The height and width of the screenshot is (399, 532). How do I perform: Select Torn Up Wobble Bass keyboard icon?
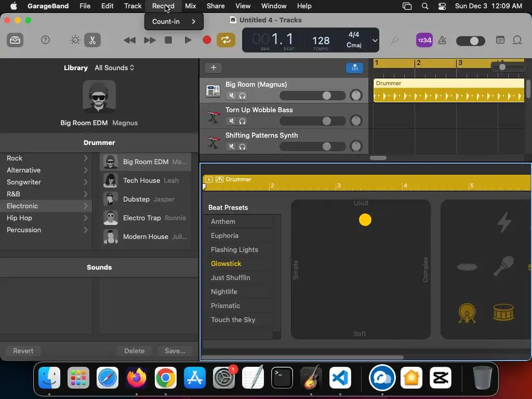point(213,117)
